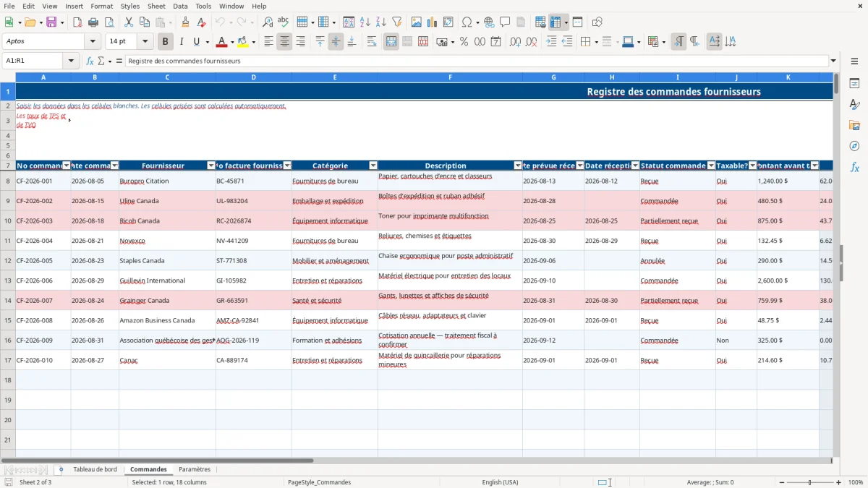Image resolution: width=868 pixels, height=488 pixels.
Task: Open the File menu
Action: click(x=9, y=6)
